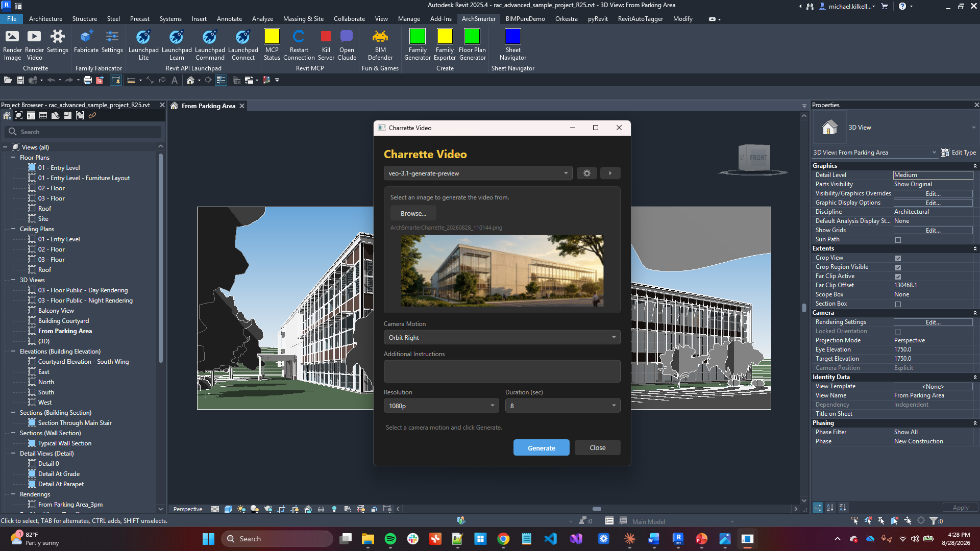Click the Generate button
Screen dimensions: 980x551
tap(541, 448)
